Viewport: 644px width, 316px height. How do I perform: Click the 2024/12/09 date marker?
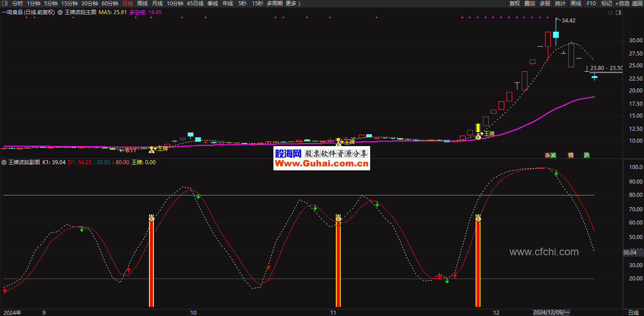click(551, 312)
